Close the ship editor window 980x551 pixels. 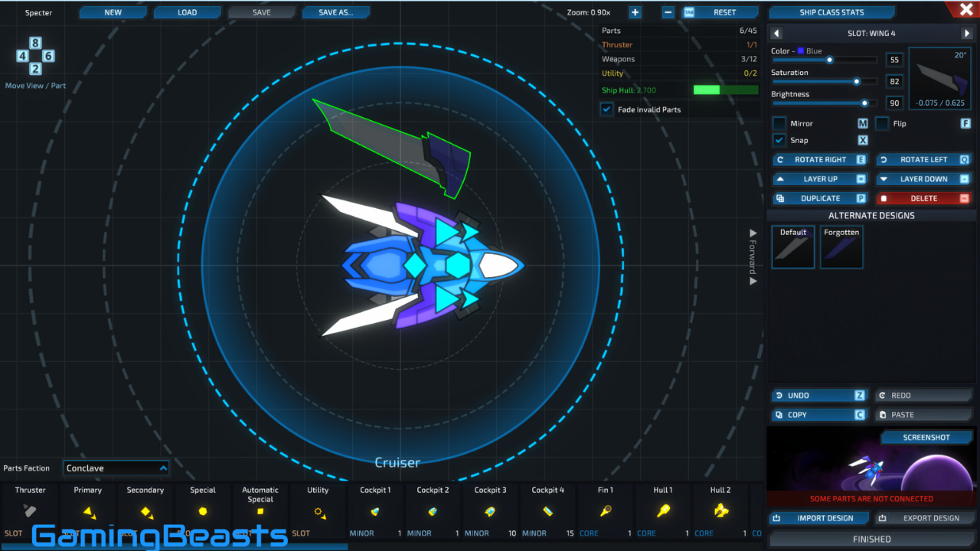coord(966,9)
